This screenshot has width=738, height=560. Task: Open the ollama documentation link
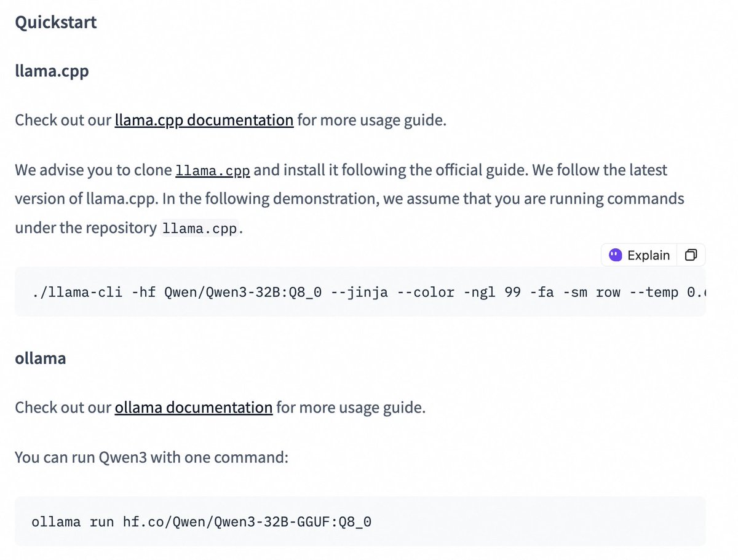[x=194, y=407]
